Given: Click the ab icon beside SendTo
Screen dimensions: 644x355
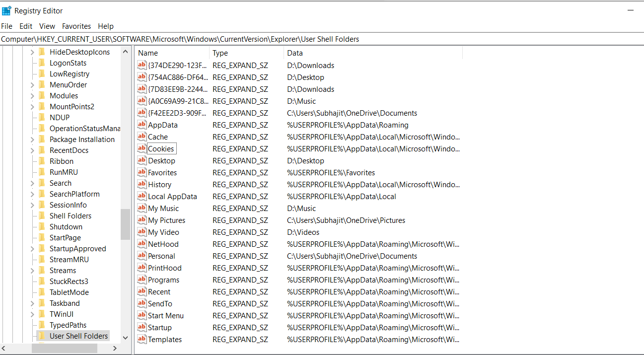Looking at the screenshot, I should point(142,304).
